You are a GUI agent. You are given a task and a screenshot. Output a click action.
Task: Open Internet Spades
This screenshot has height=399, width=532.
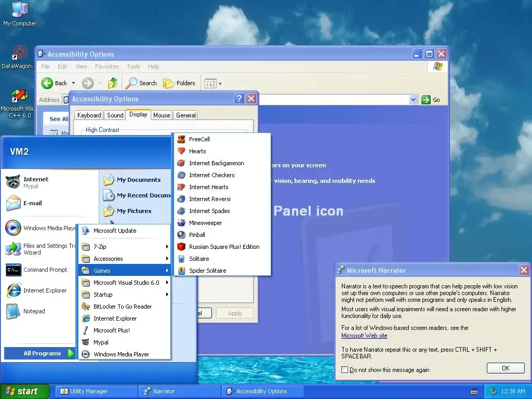[x=222, y=211]
